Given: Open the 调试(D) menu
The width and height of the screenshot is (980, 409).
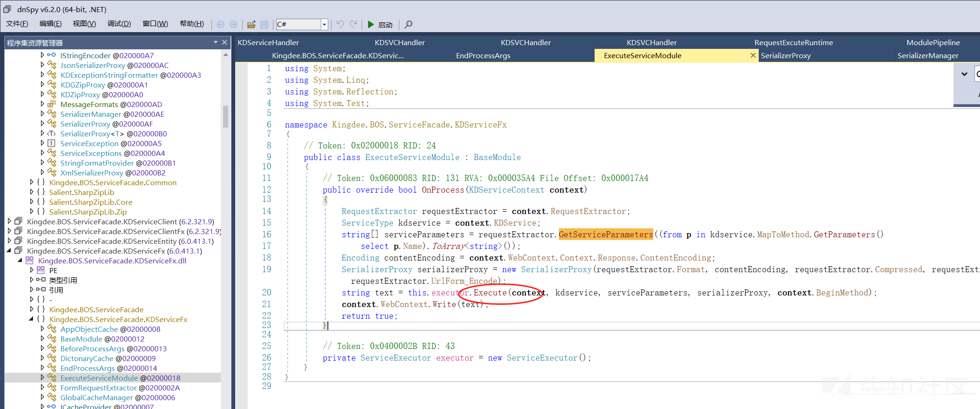Looking at the screenshot, I should click(119, 24).
